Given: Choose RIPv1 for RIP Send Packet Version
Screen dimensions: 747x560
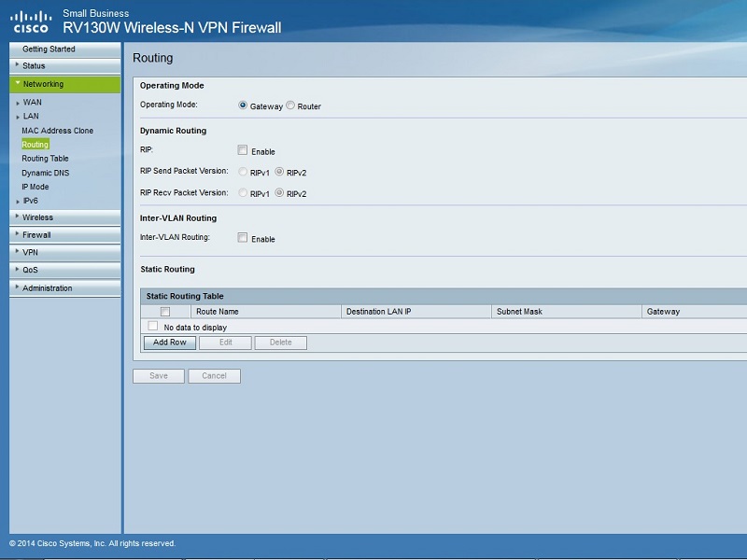Looking at the screenshot, I should [243, 172].
